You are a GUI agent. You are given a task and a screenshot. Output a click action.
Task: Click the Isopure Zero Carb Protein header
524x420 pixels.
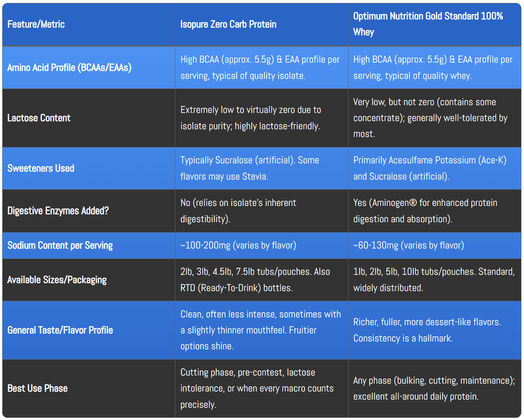[228, 24]
